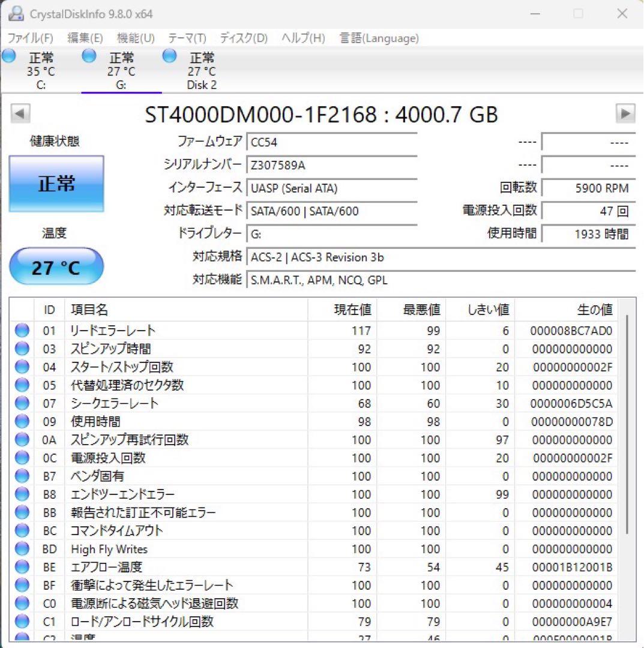
Task: Open the テーマ(T) menu
Action: click(x=187, y=38)
